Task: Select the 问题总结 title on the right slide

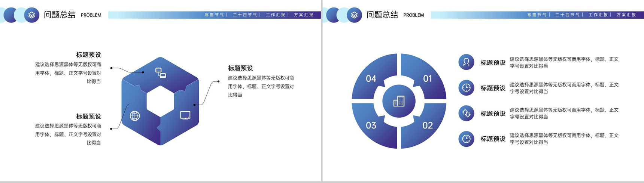Action: click(382, 15)
